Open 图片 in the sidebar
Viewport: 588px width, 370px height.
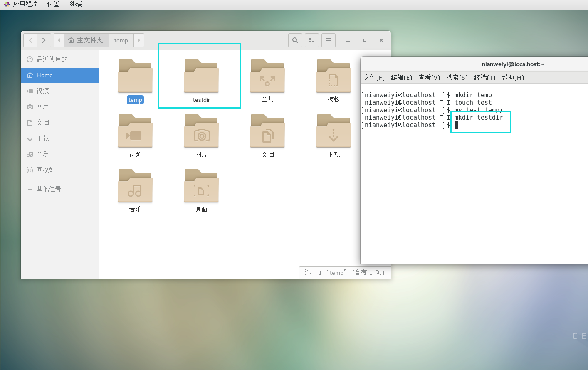60,106
